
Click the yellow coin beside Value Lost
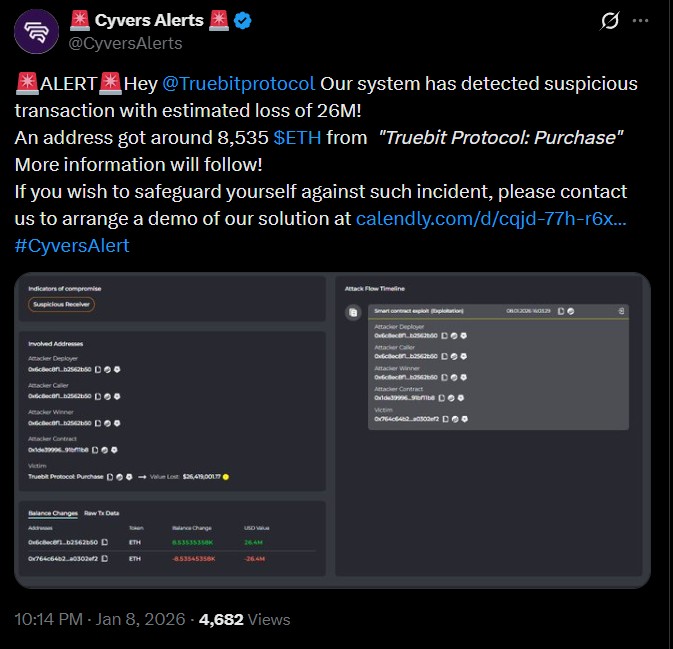click(227, 476)
